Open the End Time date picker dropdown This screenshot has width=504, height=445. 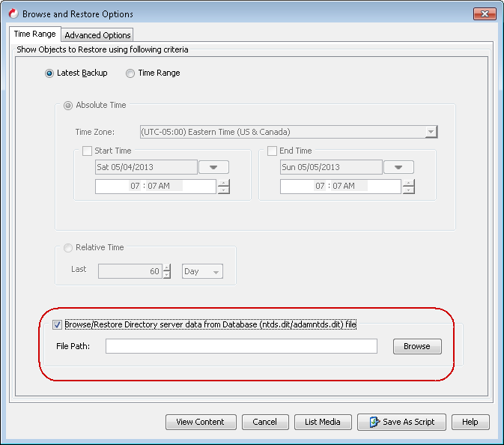pos(398,167)
